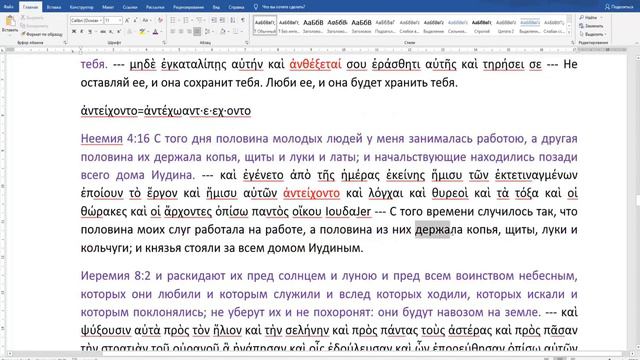Apply the red font color
The width and height of the screenshot is (640, 360).
[155, 31]
